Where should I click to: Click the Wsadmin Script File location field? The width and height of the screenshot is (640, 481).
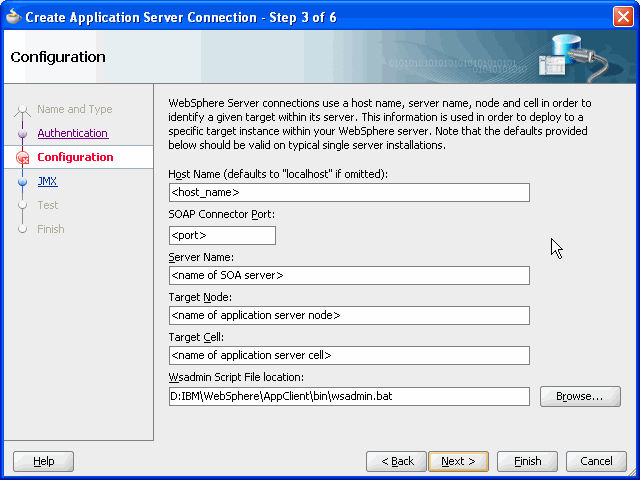(x=349, y=396)
